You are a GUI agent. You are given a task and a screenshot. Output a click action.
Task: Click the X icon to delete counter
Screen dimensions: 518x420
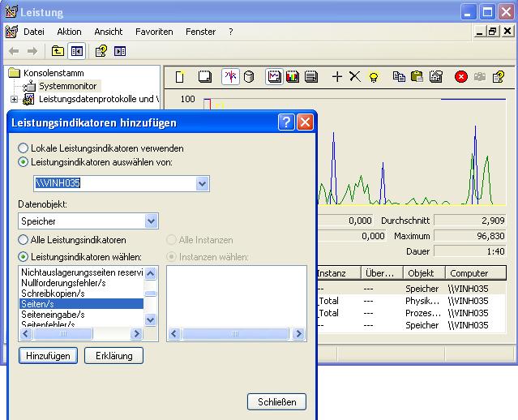click(354, 77)
